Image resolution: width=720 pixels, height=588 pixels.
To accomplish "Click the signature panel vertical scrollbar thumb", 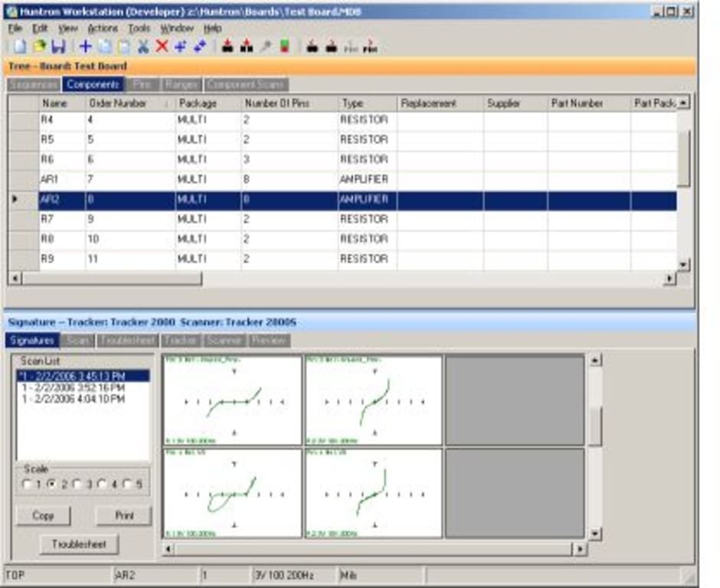I will point(595,427).
